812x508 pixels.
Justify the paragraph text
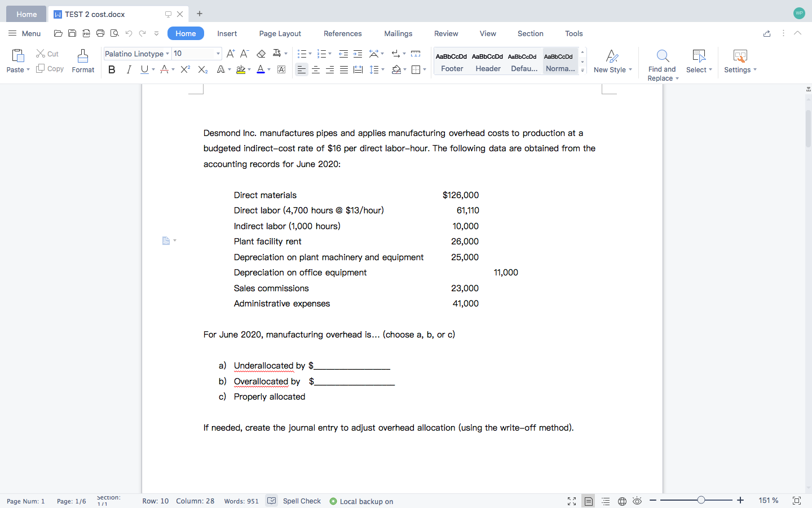[x=344, y=69]
